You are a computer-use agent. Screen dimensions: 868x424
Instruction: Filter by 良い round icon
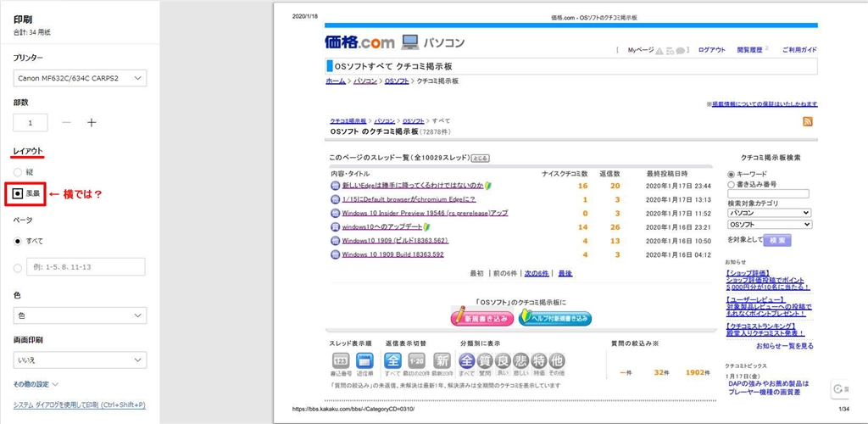point(503,361)
